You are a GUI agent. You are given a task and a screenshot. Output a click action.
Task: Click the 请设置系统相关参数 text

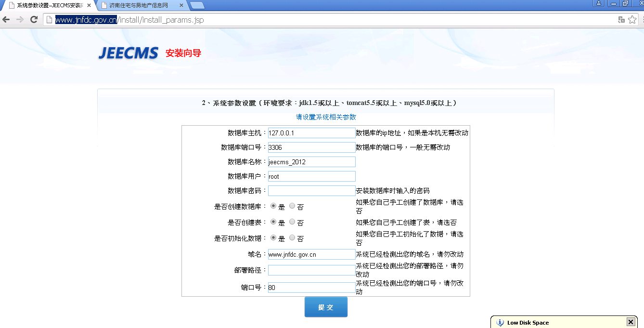326,117
